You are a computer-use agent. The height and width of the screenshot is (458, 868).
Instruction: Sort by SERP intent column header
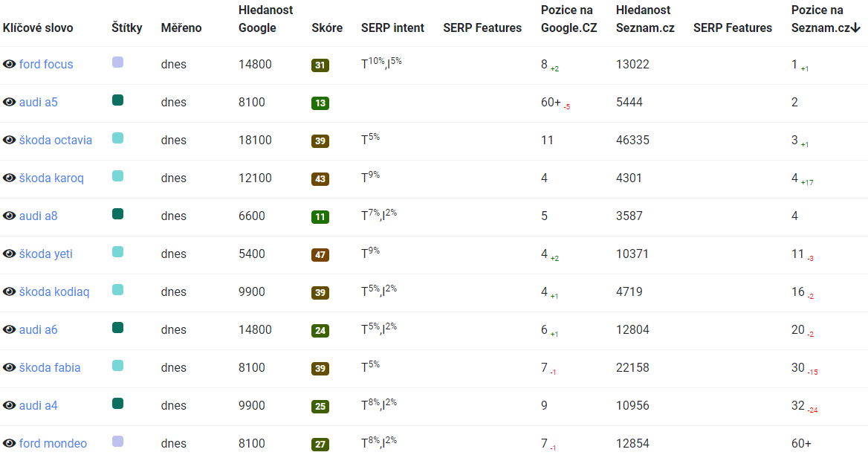pos(392,28)
